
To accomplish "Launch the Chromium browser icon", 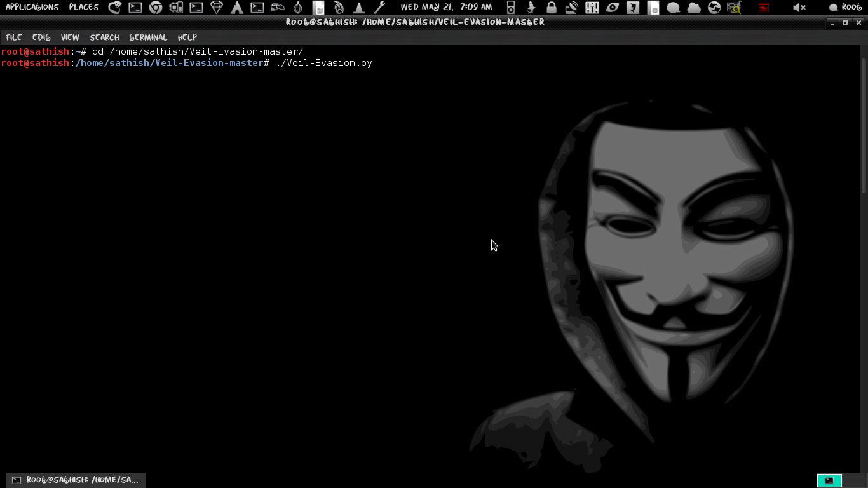I will [x=156, y=8].
